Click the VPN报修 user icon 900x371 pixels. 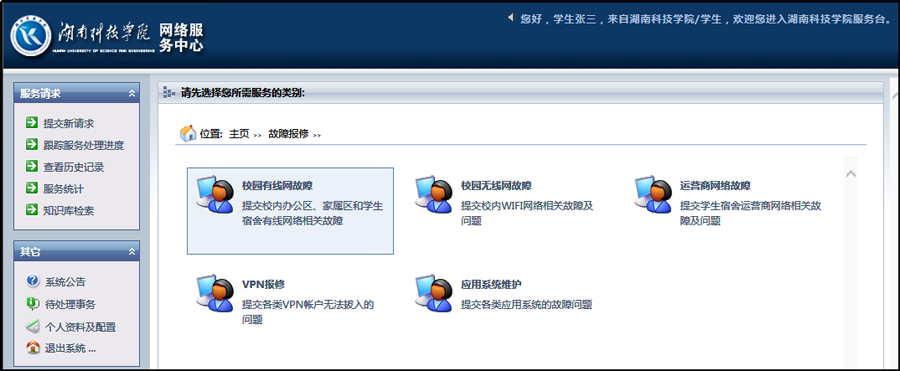tap(215, 293)
